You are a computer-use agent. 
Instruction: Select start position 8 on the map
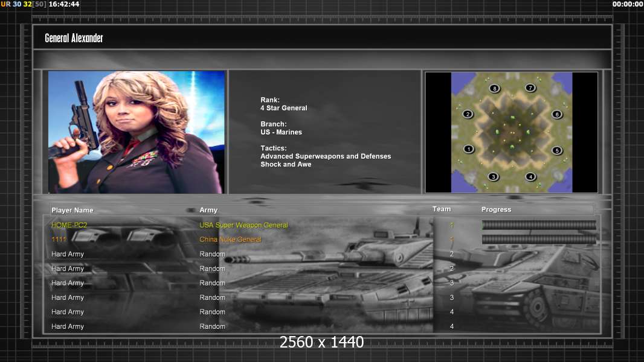click(495, 88)
